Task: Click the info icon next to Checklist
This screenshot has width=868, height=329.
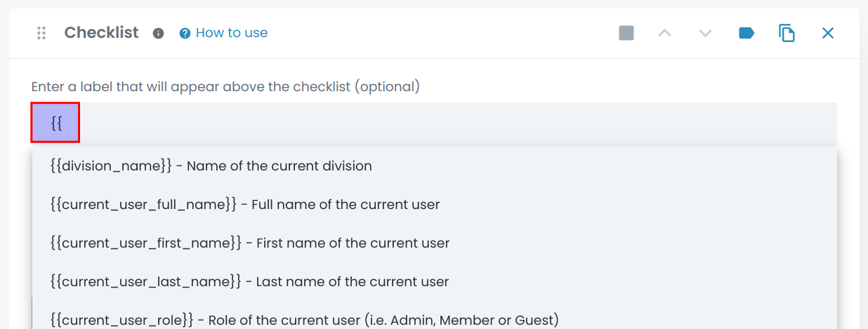Action: (159, 33)
